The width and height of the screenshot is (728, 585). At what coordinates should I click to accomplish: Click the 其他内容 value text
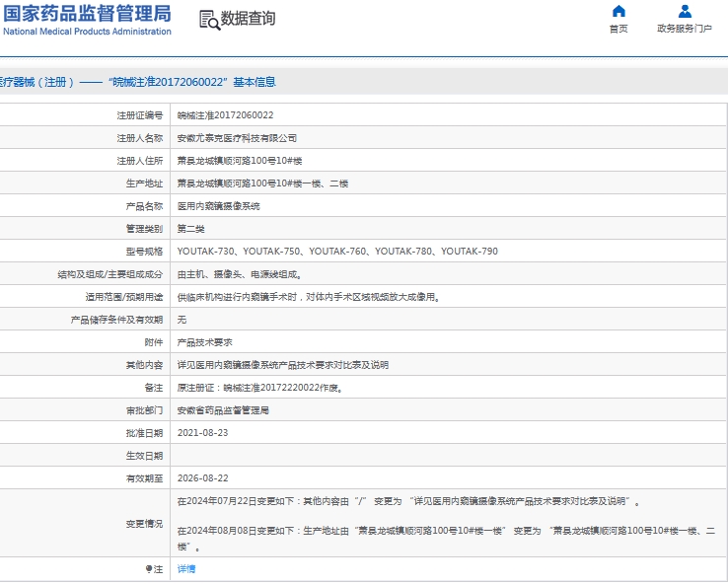click(283, 365)
